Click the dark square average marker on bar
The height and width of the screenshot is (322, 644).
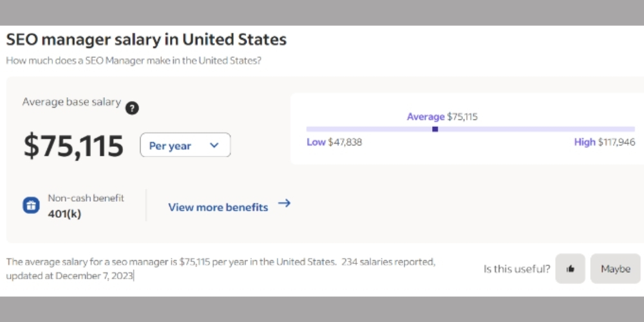tap(435, 129)
